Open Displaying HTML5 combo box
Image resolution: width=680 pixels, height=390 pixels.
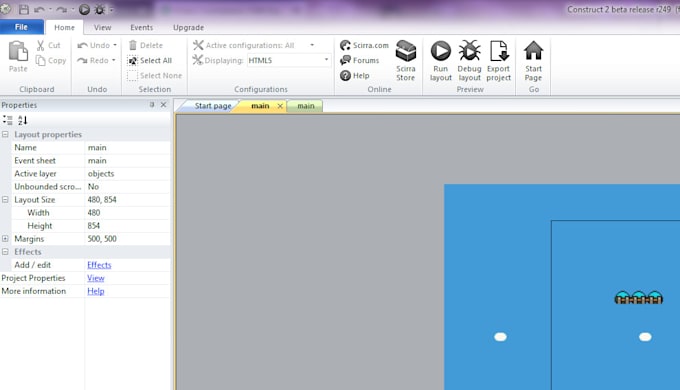289,60
